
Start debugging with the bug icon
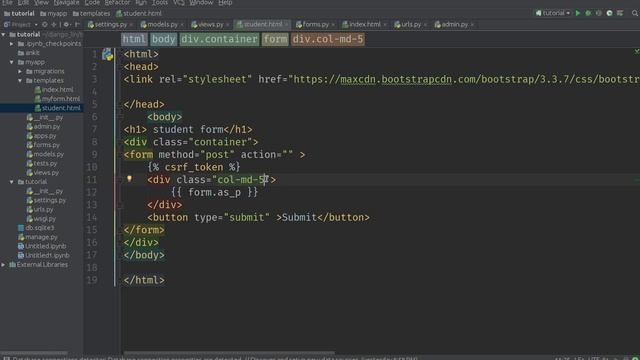coord(588,13)
